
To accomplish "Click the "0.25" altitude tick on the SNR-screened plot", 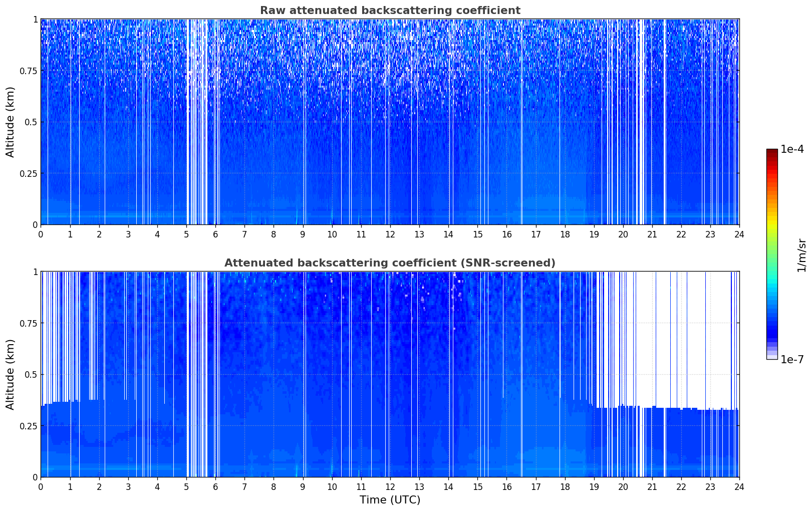I will (x=30, y=426).
